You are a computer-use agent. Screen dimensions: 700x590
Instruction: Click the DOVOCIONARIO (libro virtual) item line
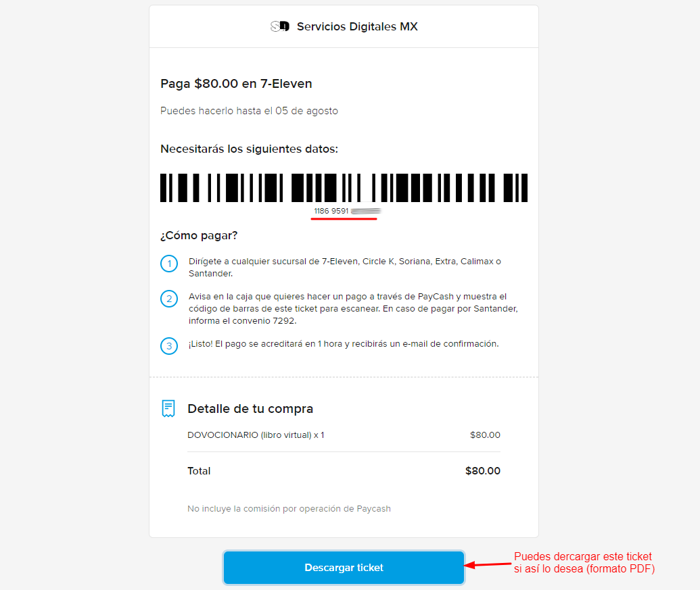pyautogui.click(x=256, y=435)
